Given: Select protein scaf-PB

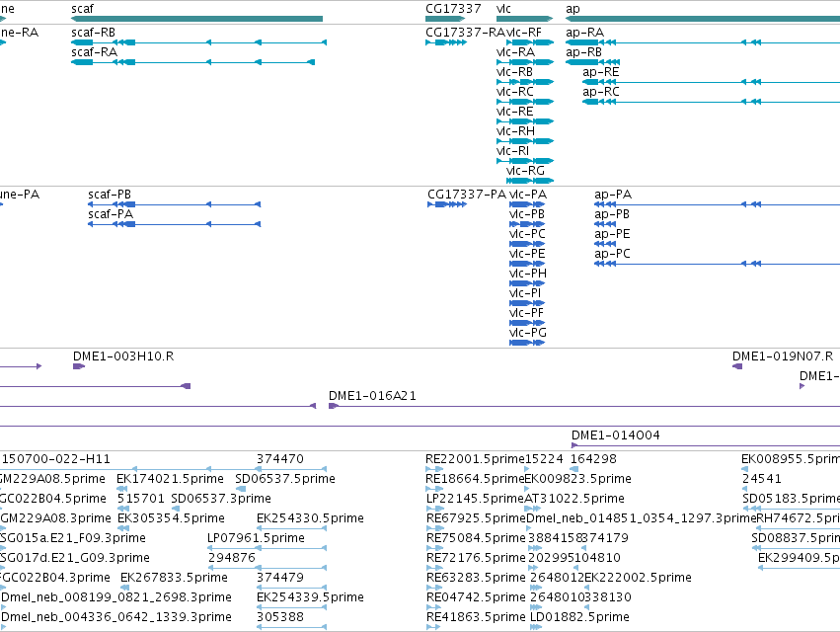Looking at the screenshot, I should 110,195.
